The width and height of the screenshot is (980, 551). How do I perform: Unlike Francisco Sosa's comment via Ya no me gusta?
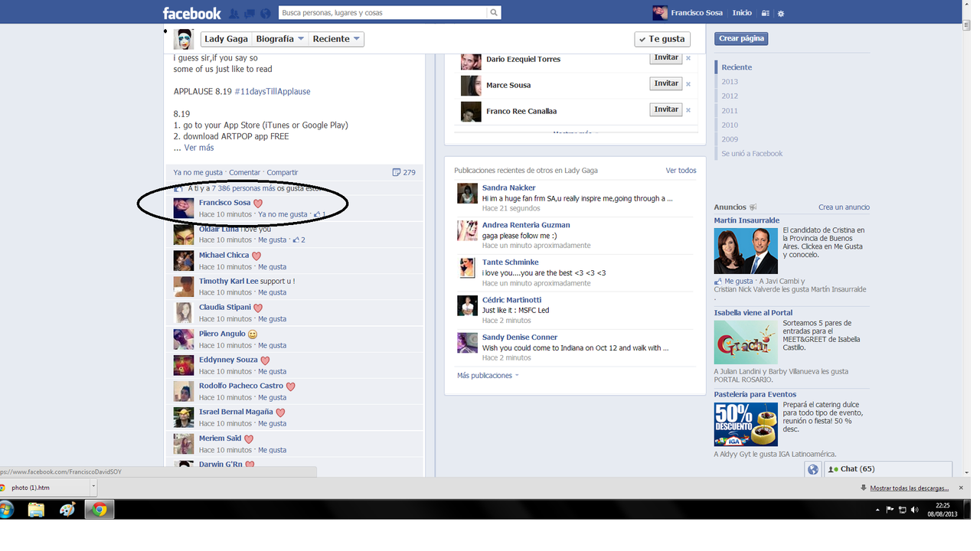coord(283,214)
